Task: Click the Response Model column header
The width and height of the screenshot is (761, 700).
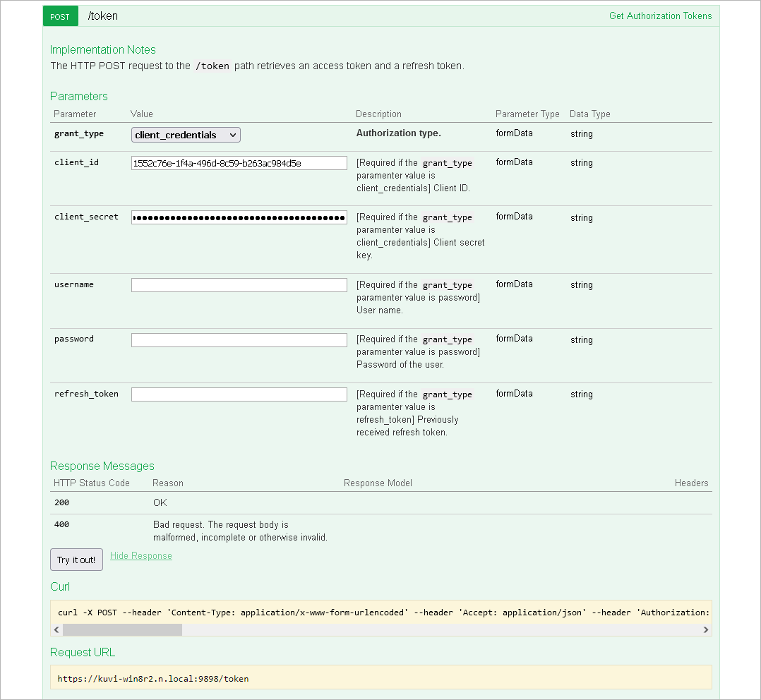Action: pos(378,483)
